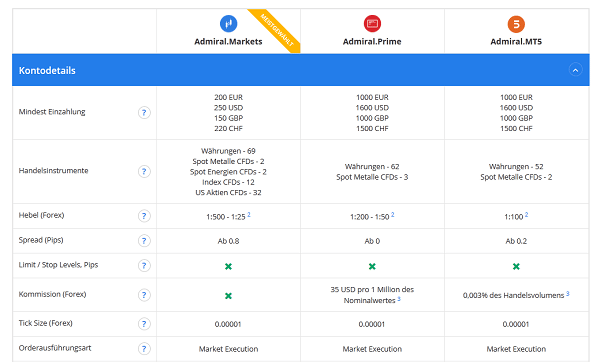Screen dimensions: 600x362
Task: Click the Kontodetails header title
Action: pyautogui.click(x=47, y=70)
